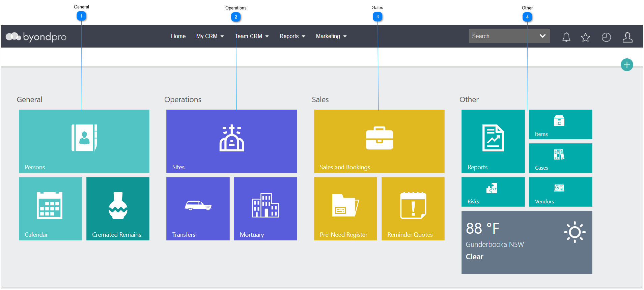Click the General section heading
This screenshot has width=644, height=290.
click(x=30, y=99)
